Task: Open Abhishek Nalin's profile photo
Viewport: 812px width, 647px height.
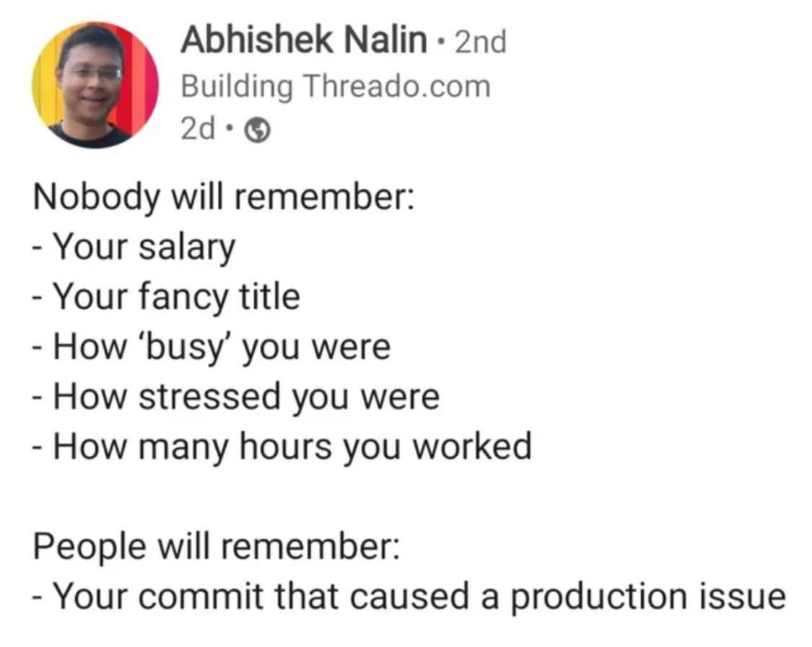Action: [x=95, y=84]
